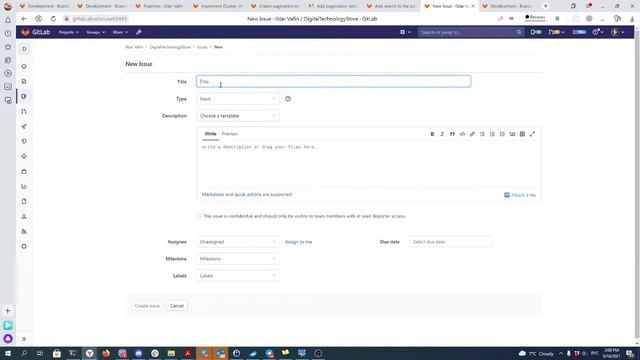Image resolution: width=640 pixels, height=360 pixels.
Task: Open the Type dropdown
Action: (238, 99)
